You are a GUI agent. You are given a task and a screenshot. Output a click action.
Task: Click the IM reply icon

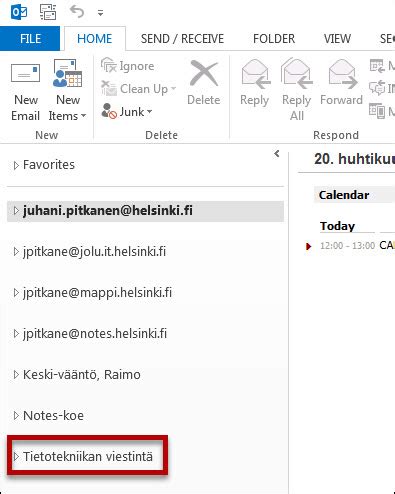377,88
